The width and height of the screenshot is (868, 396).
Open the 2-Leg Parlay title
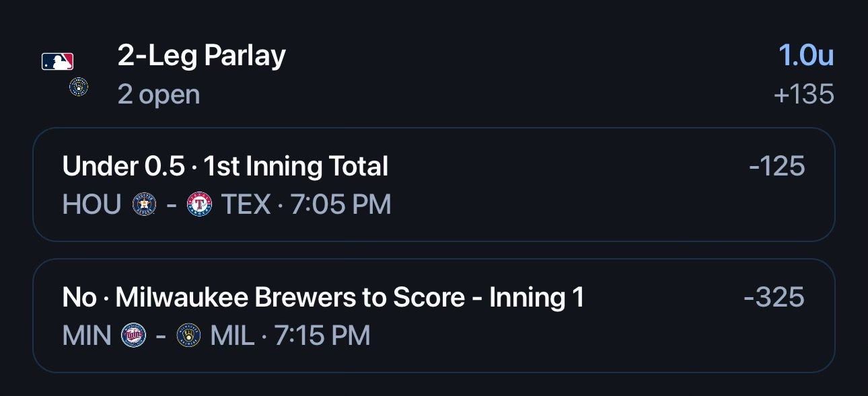(202, 56)
